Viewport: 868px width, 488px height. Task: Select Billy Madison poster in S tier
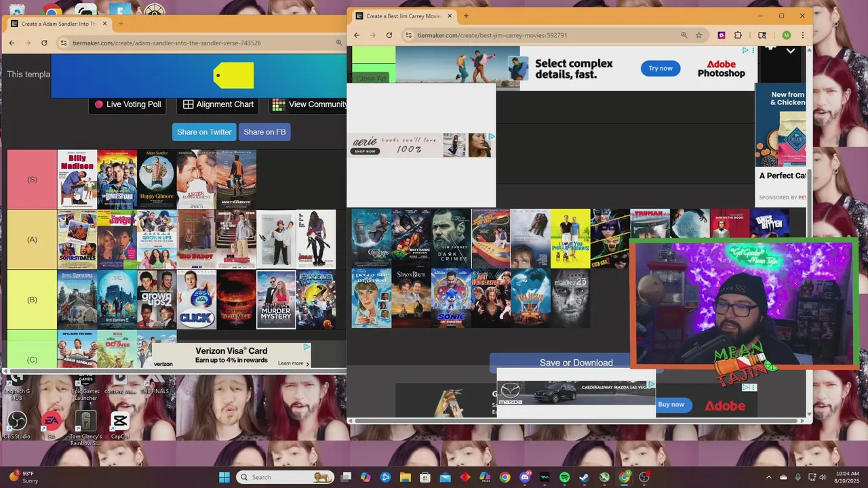[77, 179]
